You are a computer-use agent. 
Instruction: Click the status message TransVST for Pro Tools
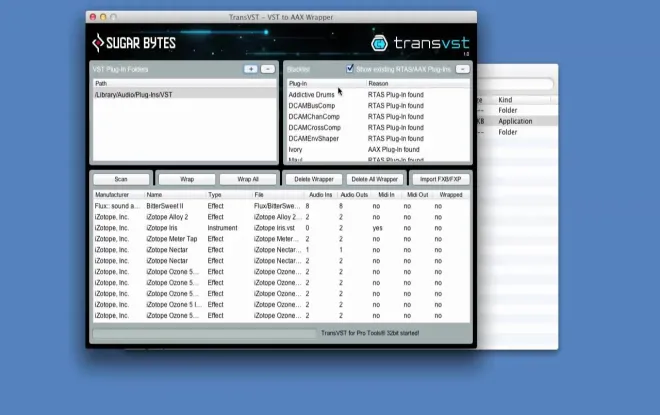(370, 333)
